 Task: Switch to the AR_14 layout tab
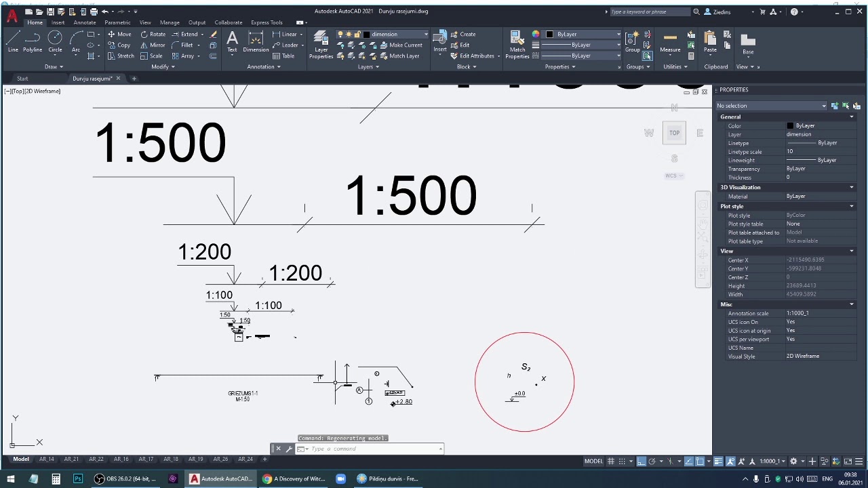point(46,459)
